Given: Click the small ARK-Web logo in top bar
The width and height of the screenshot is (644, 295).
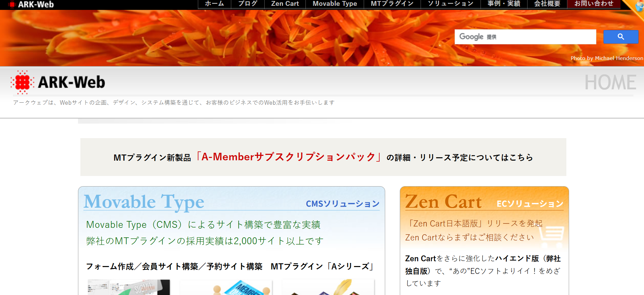Looking at the screenshot, I should pos(31,4).
